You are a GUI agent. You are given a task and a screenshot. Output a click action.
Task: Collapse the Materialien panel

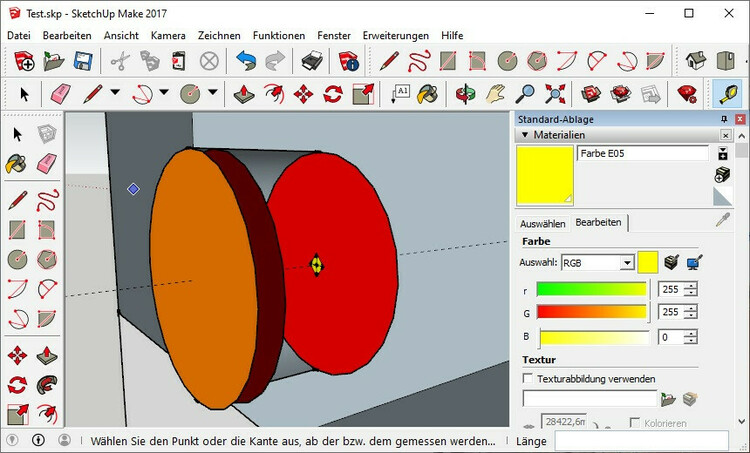click(524, 135)
